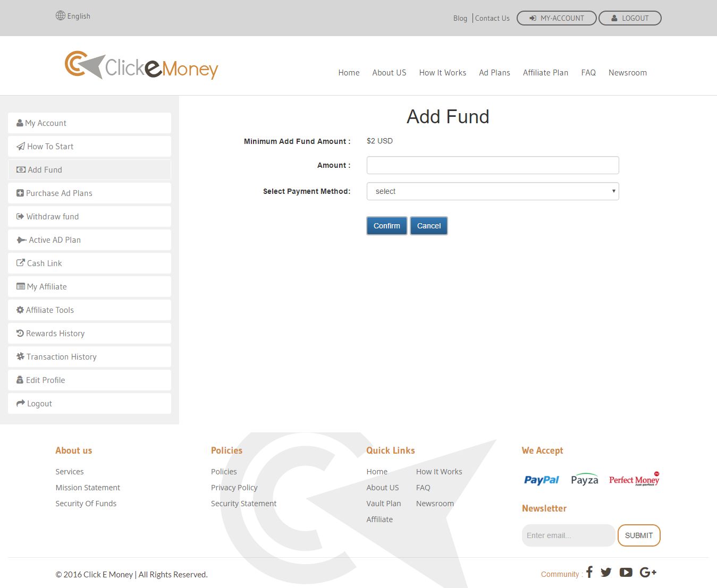This screenshot has height=588, width=717.
Task: Click the Confirm button
Action: [387, 226]
